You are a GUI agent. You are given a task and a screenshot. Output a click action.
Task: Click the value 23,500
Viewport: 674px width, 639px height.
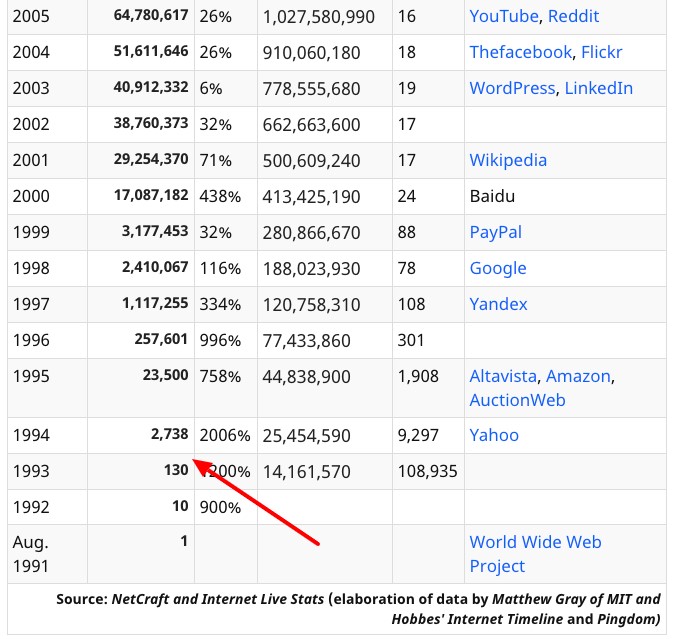tap(165, 375)
